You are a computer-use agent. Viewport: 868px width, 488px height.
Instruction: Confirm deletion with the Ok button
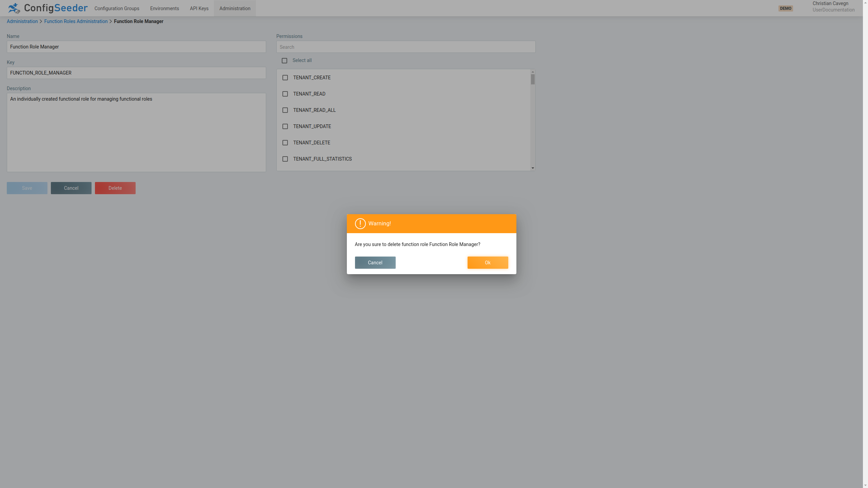pyautogui.click(x=488, y=262)
